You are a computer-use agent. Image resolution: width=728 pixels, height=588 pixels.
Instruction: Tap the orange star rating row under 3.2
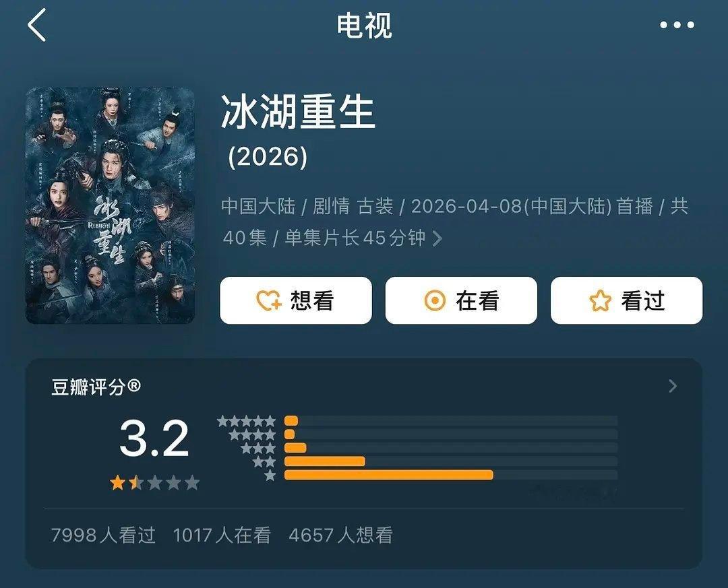click(154, 483)
